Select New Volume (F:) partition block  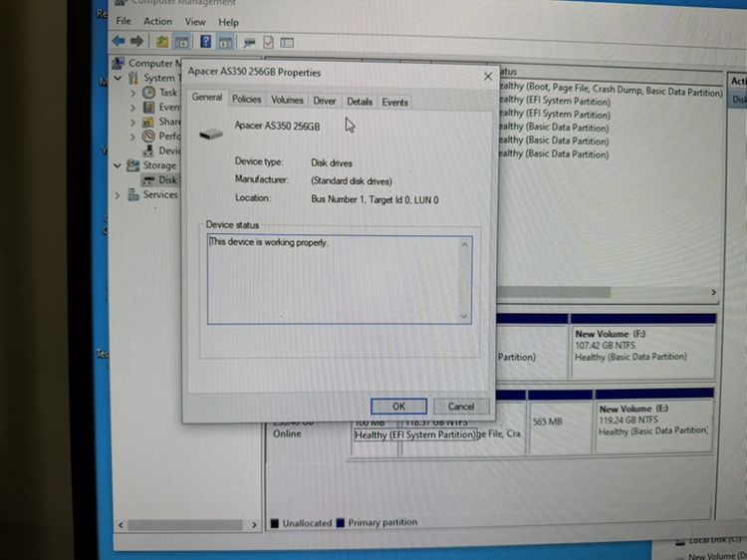tap(642, 347)
